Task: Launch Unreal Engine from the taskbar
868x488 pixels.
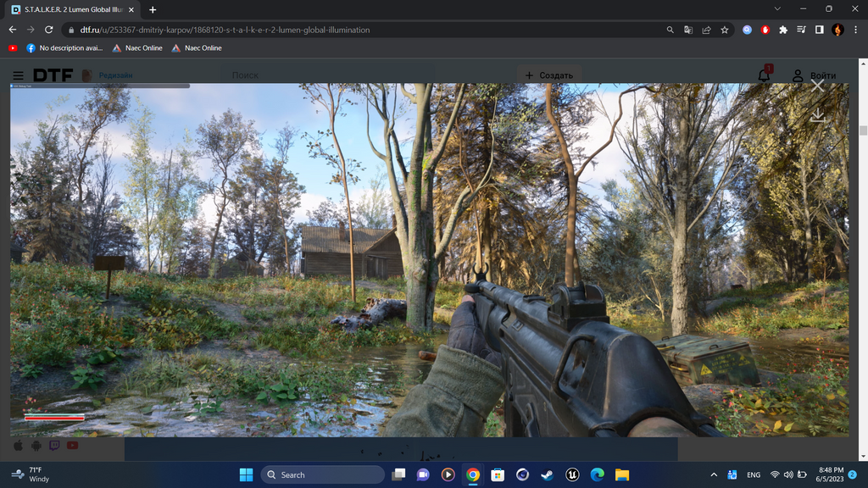Action: (572, 474)
